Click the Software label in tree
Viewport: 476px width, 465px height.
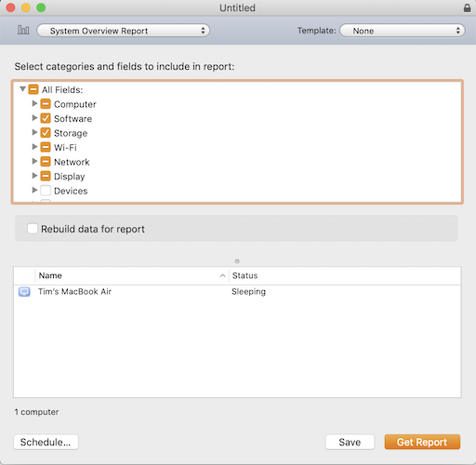[x=73, y=119]
